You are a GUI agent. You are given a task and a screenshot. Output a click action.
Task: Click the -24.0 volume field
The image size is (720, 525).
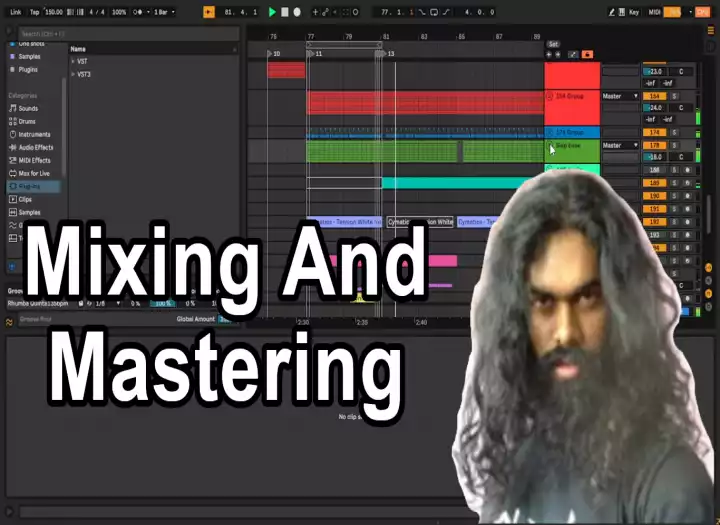[654, 107]
